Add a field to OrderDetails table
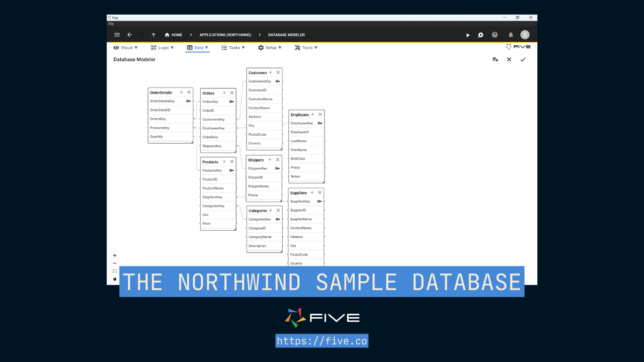Image resolution: width=644 pixels, height=362 pixels. 182,93
